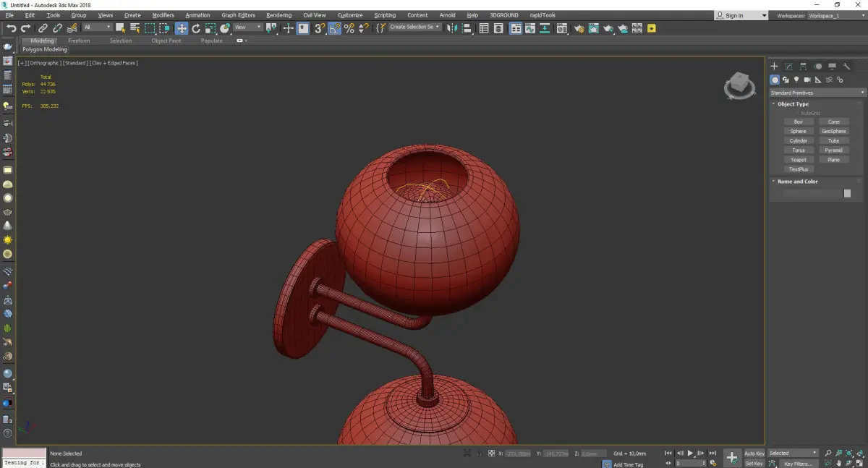Open the Workspaces dropdown

(836, 15)
